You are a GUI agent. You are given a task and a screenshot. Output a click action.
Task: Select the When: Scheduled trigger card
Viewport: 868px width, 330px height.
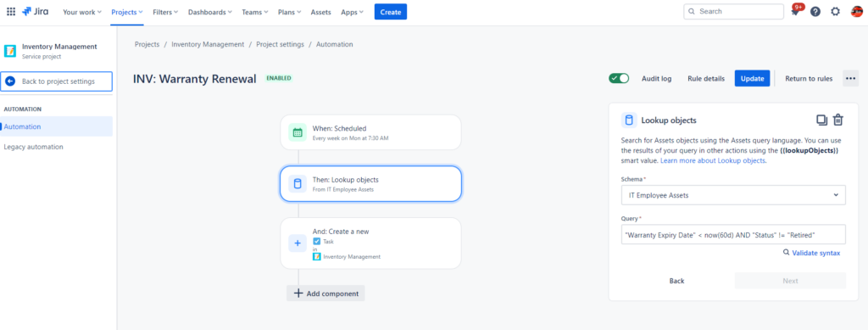pos(371,132)
